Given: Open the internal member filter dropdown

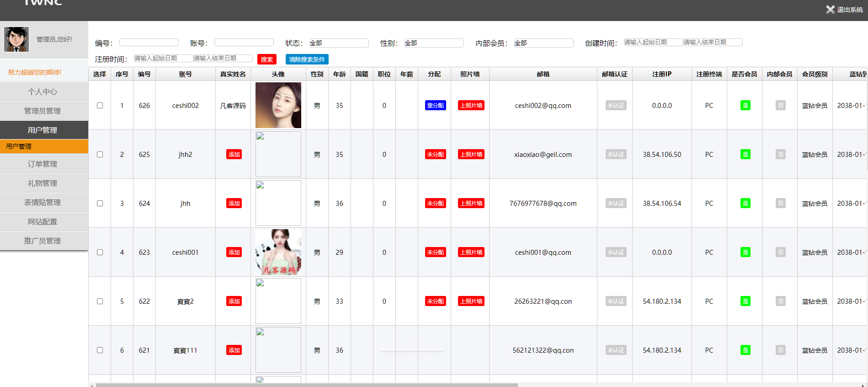Looking at the screenshot, I should coord(543,43).
